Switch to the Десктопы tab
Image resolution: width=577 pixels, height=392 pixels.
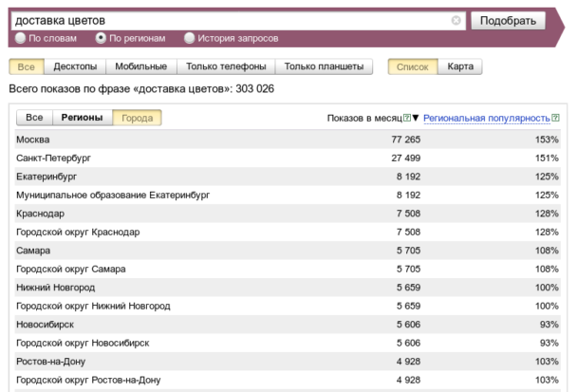75,66
